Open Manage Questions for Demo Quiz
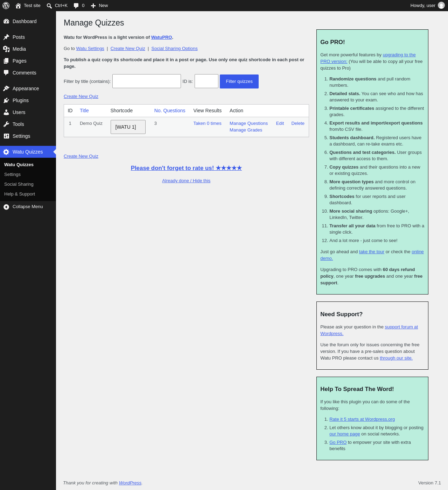The width and height of the screenshot is (448, 490). pos(248,123)
